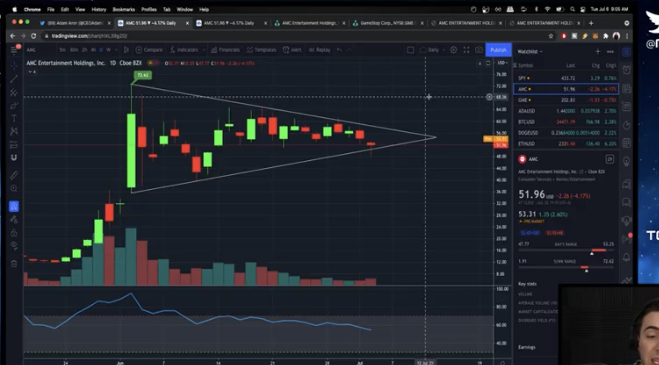Click the undo arrow in chart toolbar

[339, 50]
